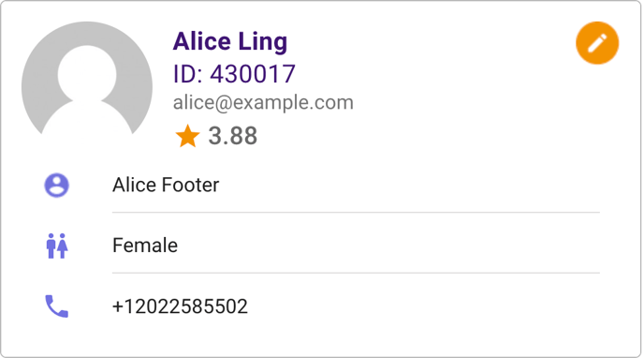Click the orange star rating icon
The width and height of the screenshot is (644, 358).
(187, 136)
